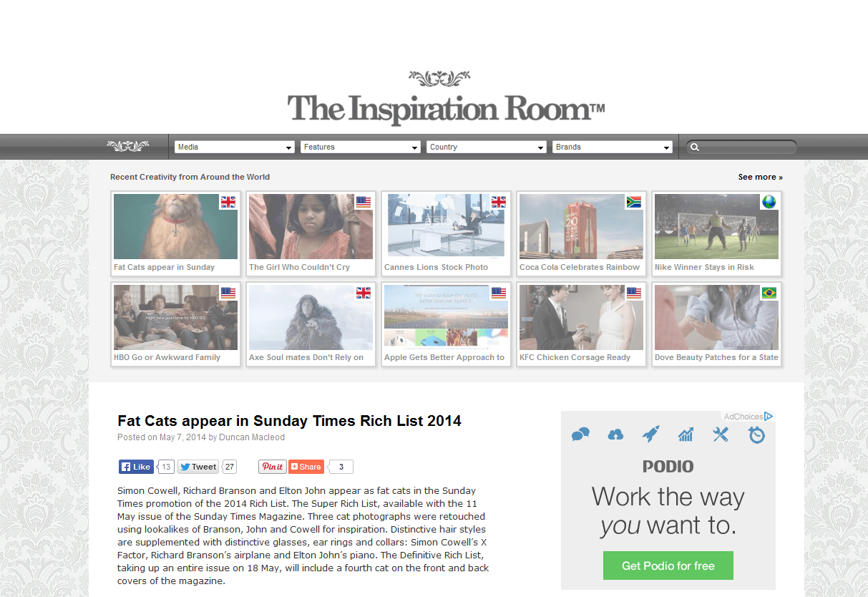
Task: Click the Pinterest Pin it button
Action: (x=272, y=467)
